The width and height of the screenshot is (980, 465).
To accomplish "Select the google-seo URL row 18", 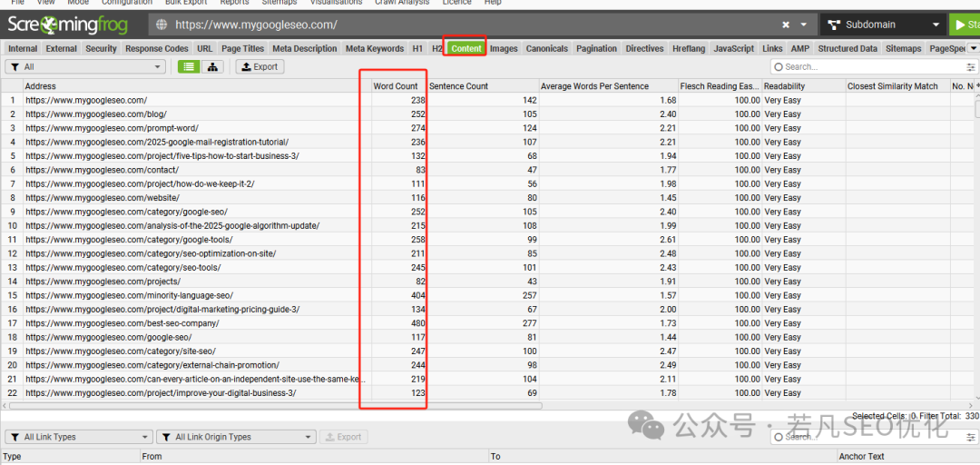I will pyautogui.click(x=486, y=337).
